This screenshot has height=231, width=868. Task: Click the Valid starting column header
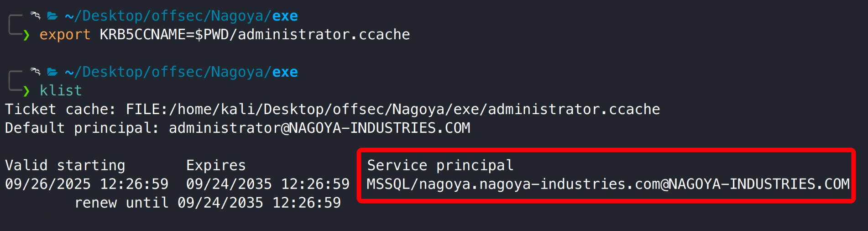click(65, 165)
